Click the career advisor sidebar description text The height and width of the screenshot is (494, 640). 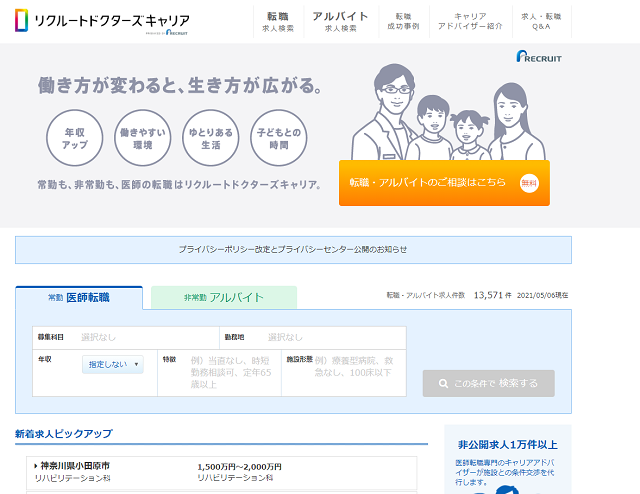coord(505,472)
